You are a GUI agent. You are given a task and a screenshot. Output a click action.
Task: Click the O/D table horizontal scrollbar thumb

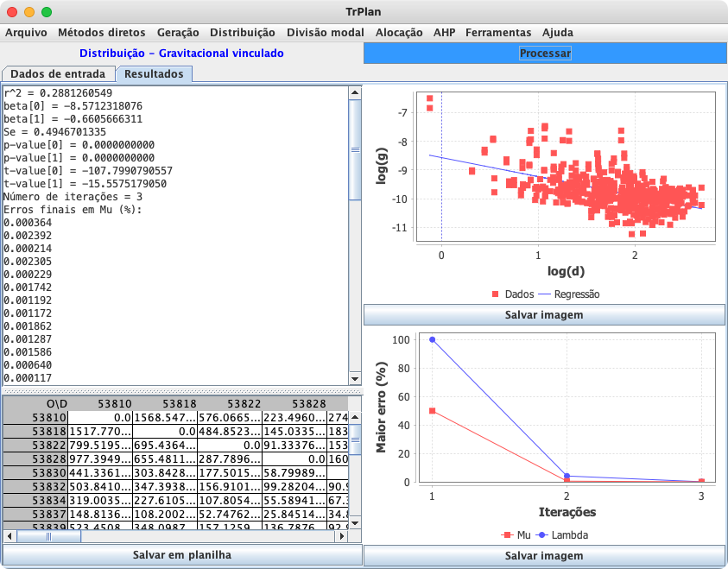click(48, 536)
